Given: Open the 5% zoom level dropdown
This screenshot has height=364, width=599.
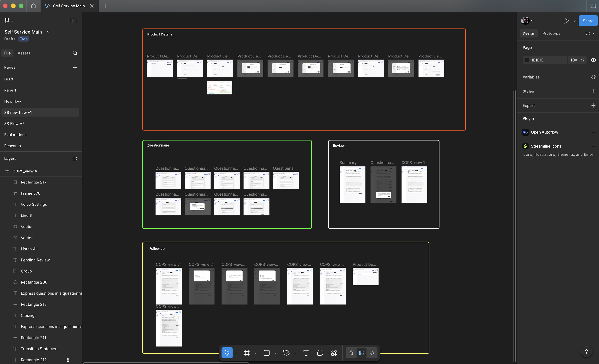Looking at the screenshot, I should pyautogui.click(x=590, y=33).
